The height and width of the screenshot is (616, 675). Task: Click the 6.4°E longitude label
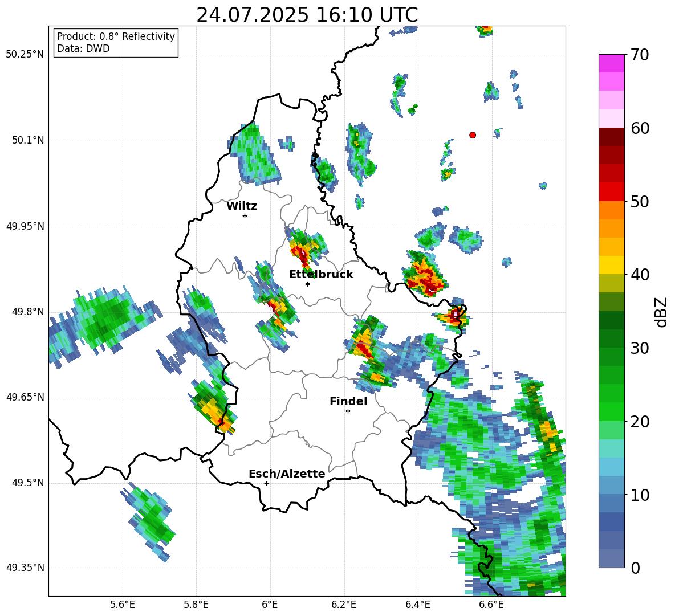[x=417, y=605]
